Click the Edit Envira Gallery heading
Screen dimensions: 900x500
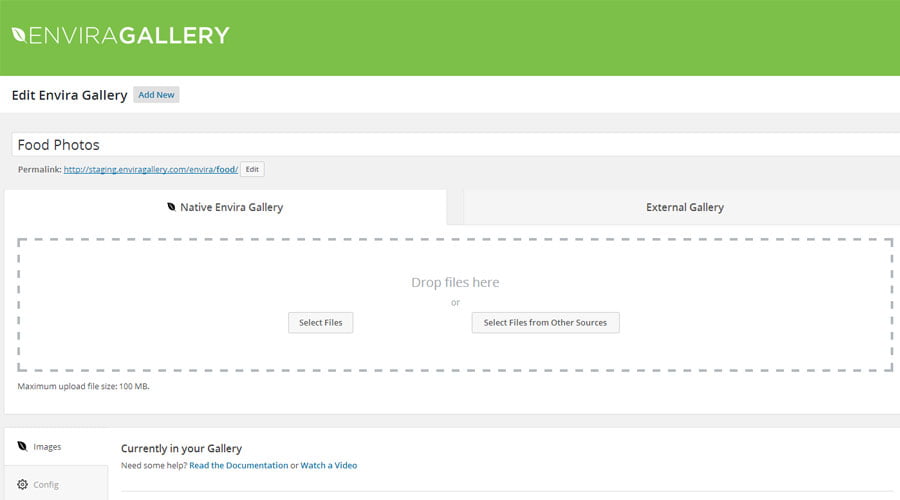[69, 95]
